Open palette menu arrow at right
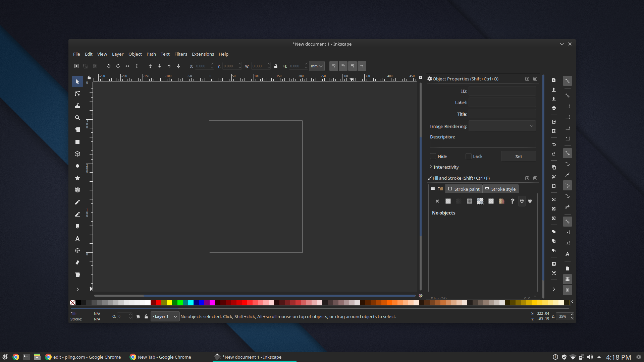644x362 pixels. point(572,302)
